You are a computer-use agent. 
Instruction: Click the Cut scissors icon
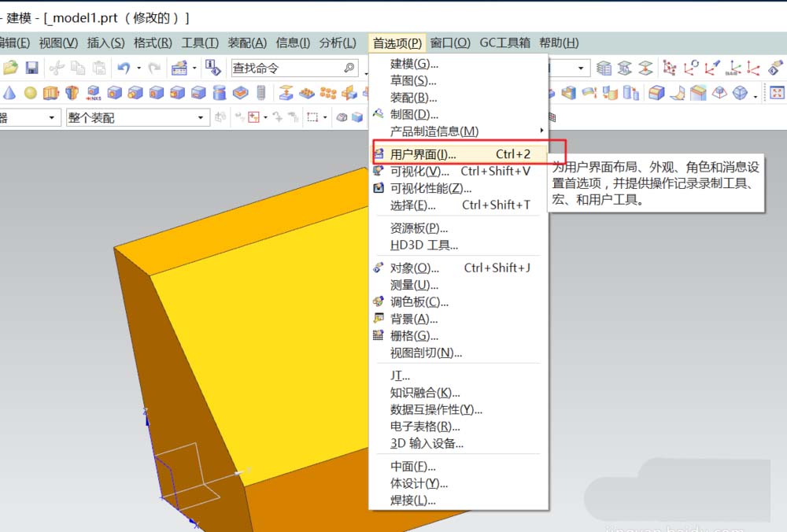(x=57, y=68)
